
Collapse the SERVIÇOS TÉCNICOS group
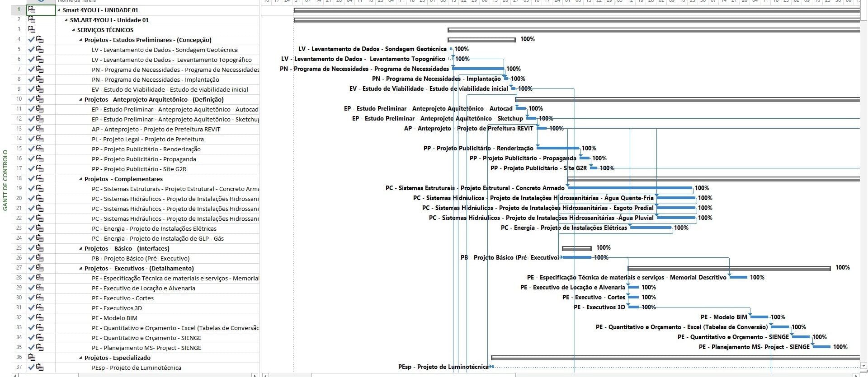[x=74, y=30]
